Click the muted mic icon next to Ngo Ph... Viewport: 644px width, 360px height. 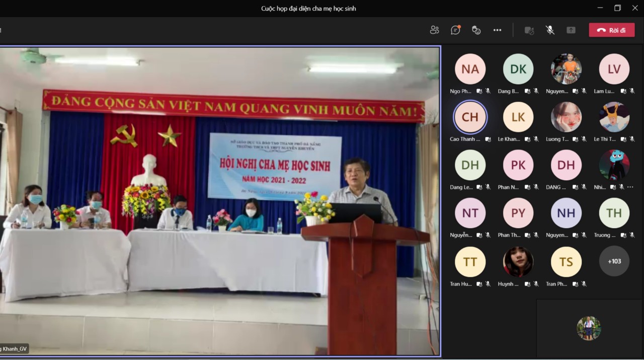(x=488, y=91)
